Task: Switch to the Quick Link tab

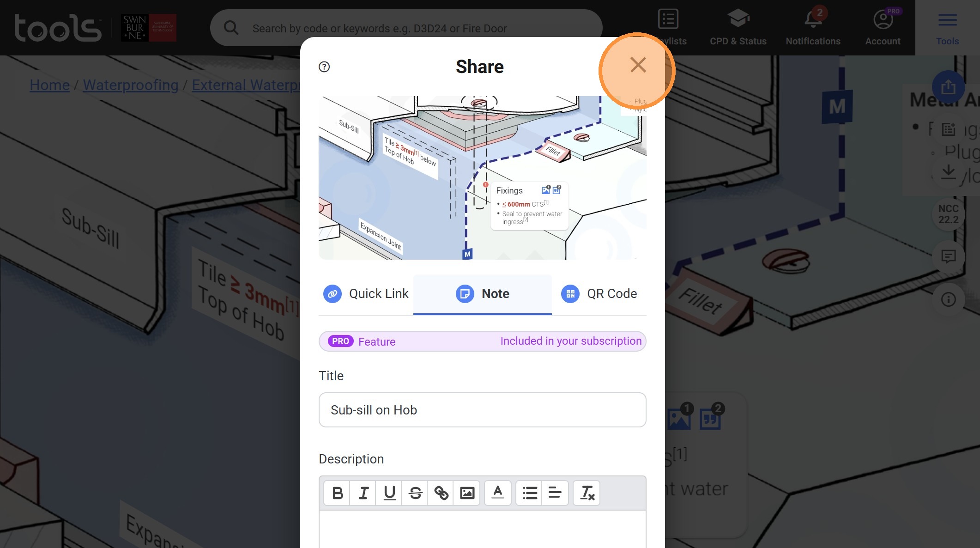Action: point(366,294)
